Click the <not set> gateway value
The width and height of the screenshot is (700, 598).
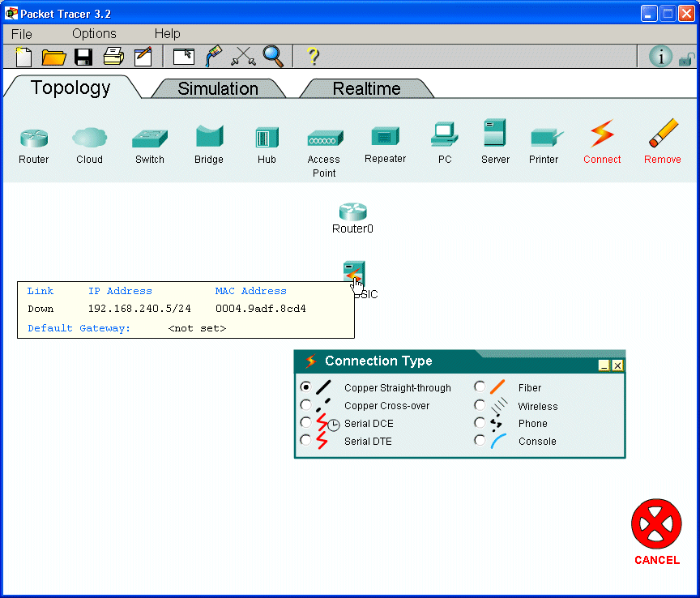coord(197,328)
